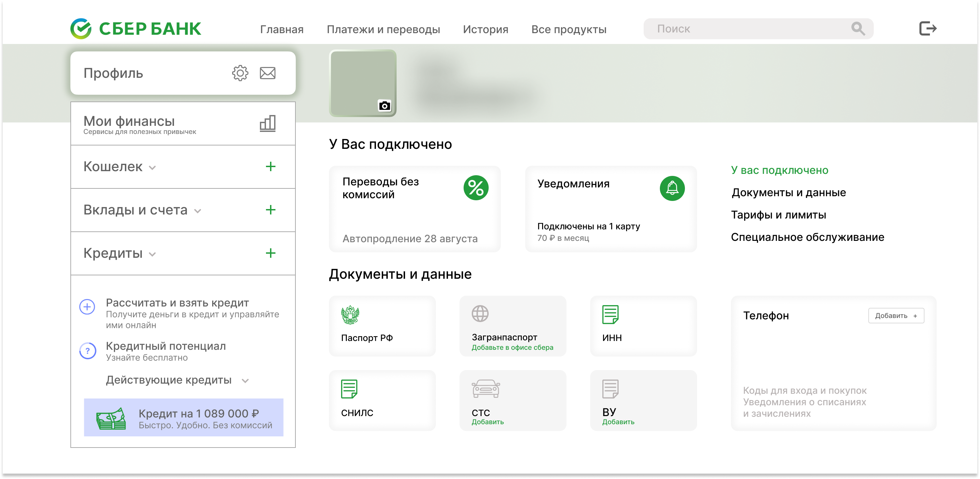The image size is (980, 479).
Task: Expand the Вклады и счета section
Action: 197,210
